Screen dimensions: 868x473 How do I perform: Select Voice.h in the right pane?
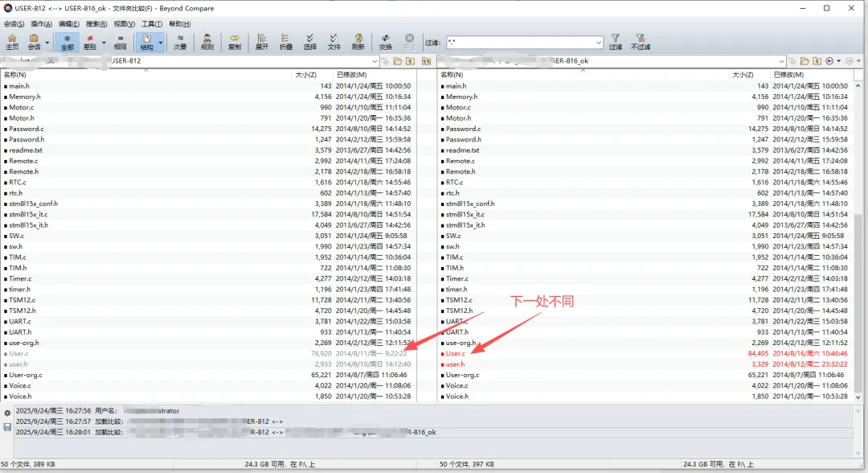tap(457, 397)
